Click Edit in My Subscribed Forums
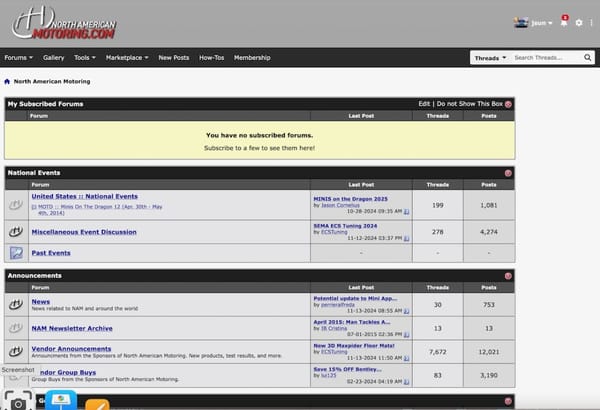 pyautogui.click(x=424, y=104)
